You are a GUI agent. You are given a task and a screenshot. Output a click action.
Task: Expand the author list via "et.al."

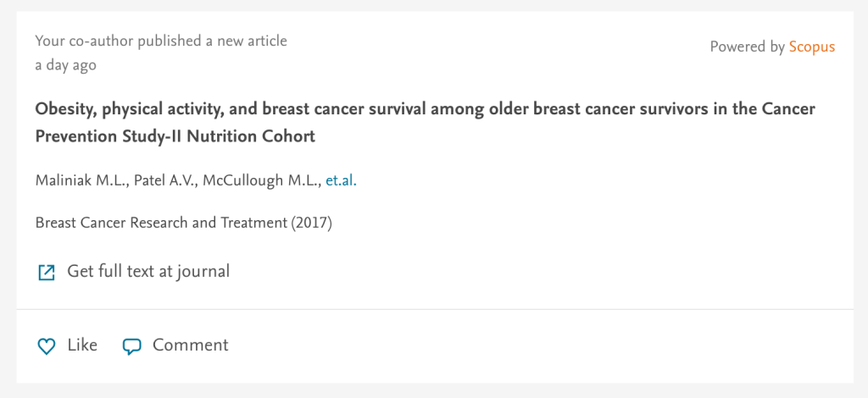[x=341, y=180]
